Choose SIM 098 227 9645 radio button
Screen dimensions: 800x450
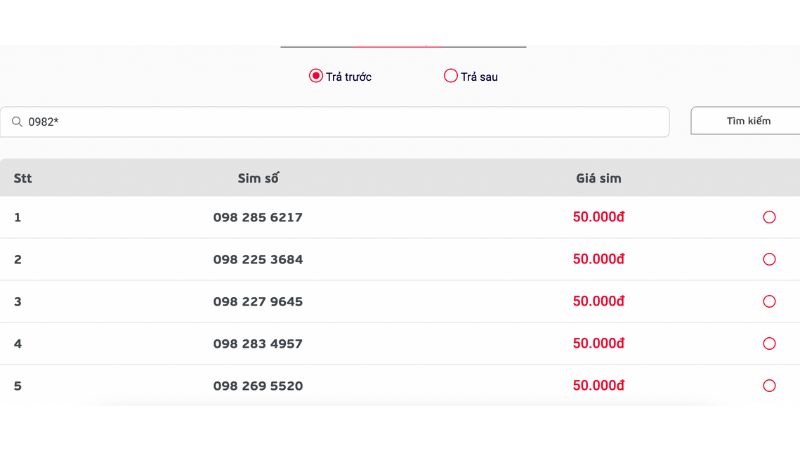[769, 301]
